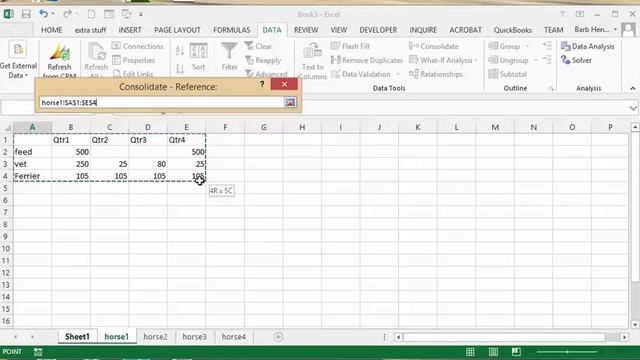This screenshot has width=640, height=360.
Task: Click the Data Analysis button
Action: pyautogui.click(x=587, y=46)
